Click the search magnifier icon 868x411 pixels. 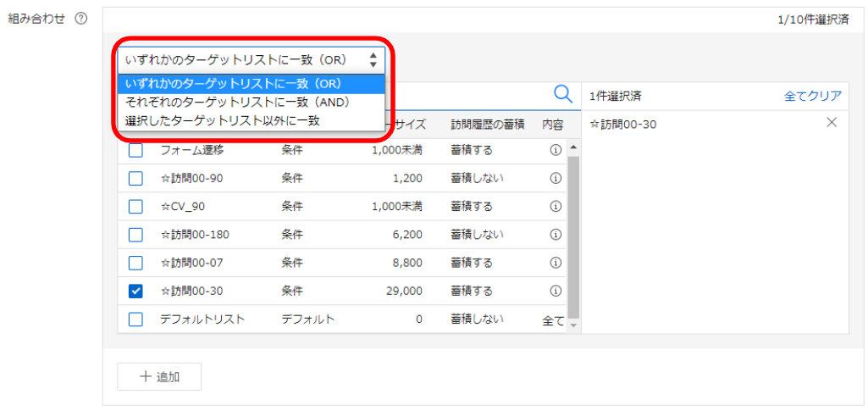coord(562,94)
